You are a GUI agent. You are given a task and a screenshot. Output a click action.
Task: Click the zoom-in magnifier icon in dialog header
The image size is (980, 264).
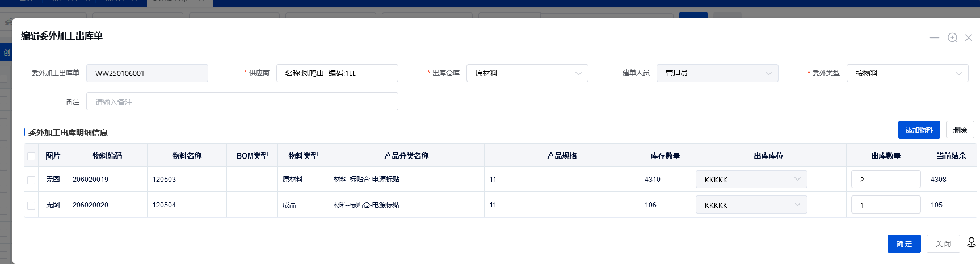click(x=953, y=37)
